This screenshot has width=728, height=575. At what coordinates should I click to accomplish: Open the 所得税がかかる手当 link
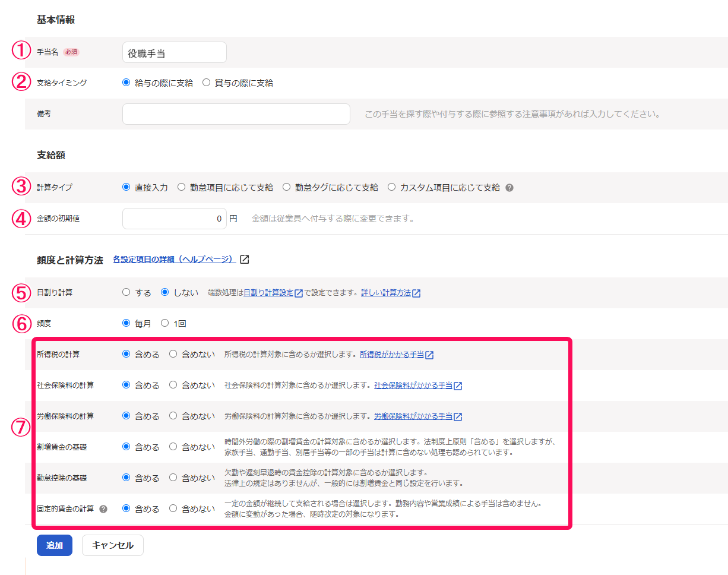[x=392, y=355]
